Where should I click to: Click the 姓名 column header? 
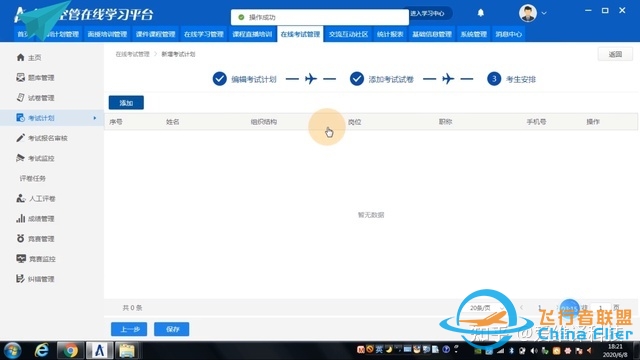[x=173, y=122]
